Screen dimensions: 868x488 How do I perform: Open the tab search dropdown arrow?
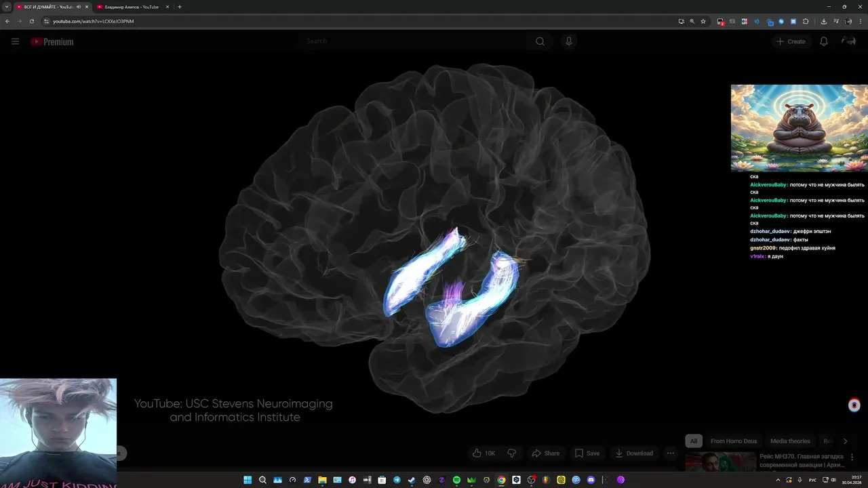pyautogui.click(x=6, y=7)
